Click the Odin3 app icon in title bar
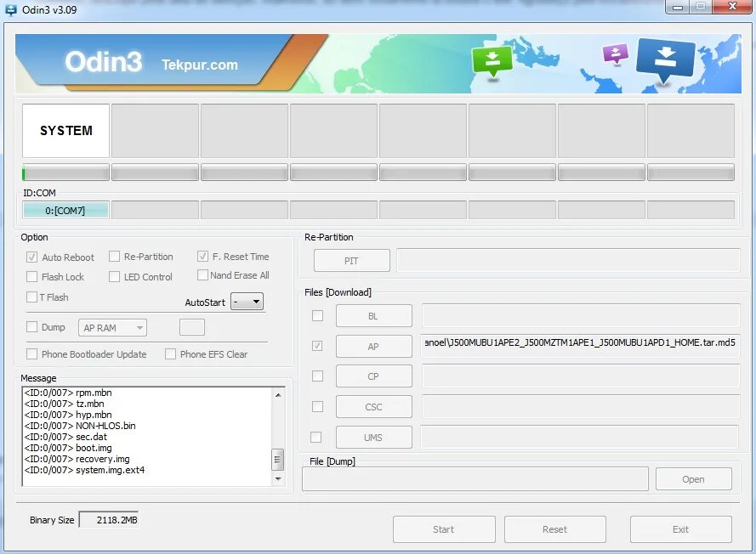Viewport: 756px width, 554px height. [10, 9]
